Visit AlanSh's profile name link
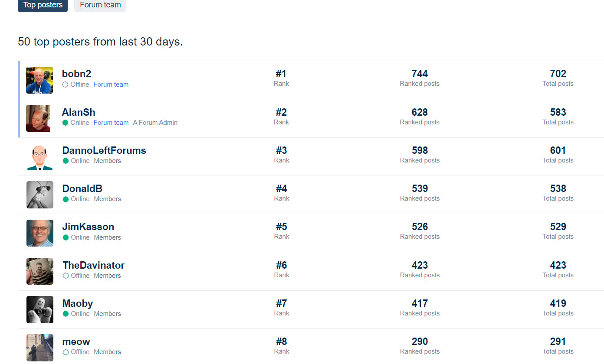604x364 pixels. coord(79,112)
